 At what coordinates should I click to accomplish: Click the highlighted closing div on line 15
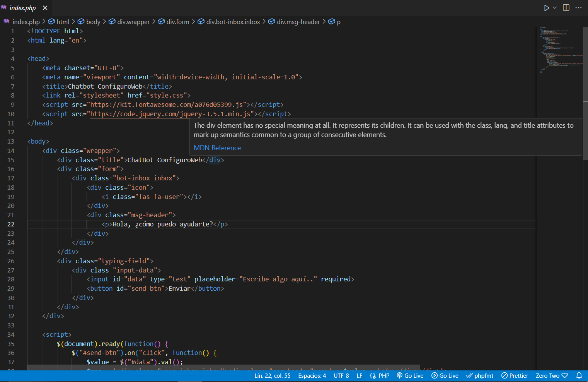[215, 160]
